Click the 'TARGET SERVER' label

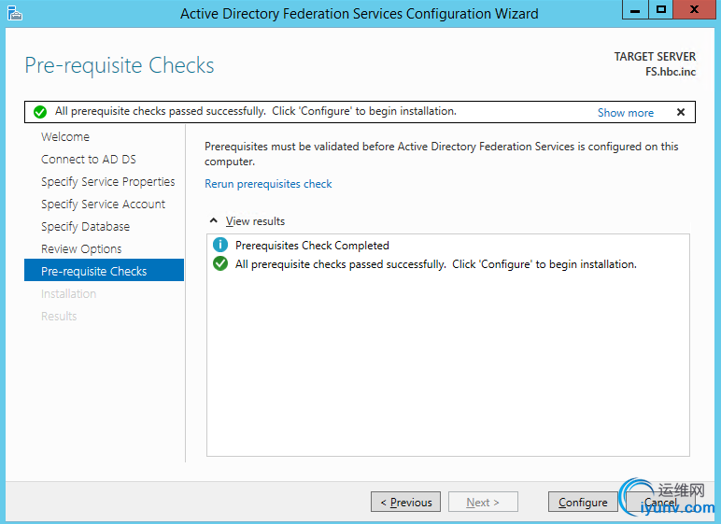click(655, 57)
